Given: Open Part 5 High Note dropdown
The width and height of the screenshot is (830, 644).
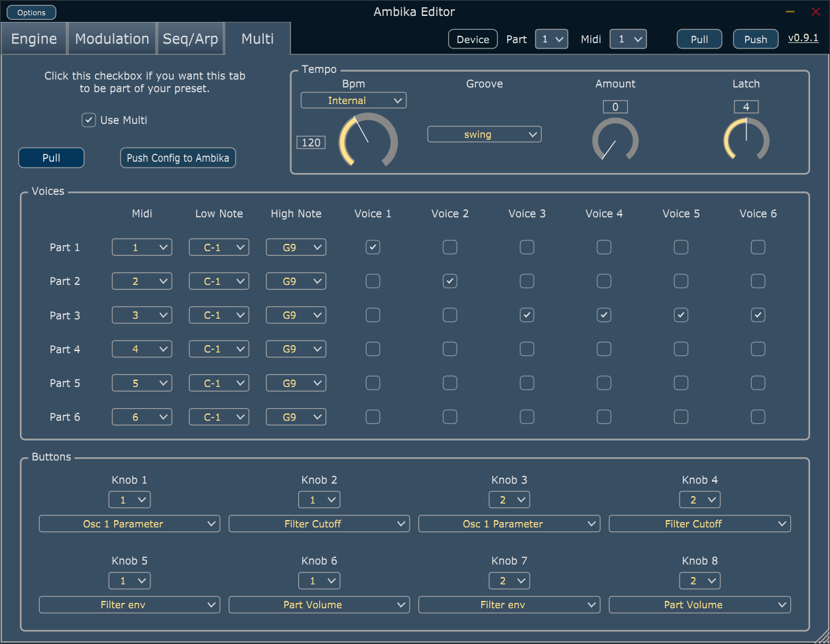Looking at the screenshot, I should tap(296, 383).
